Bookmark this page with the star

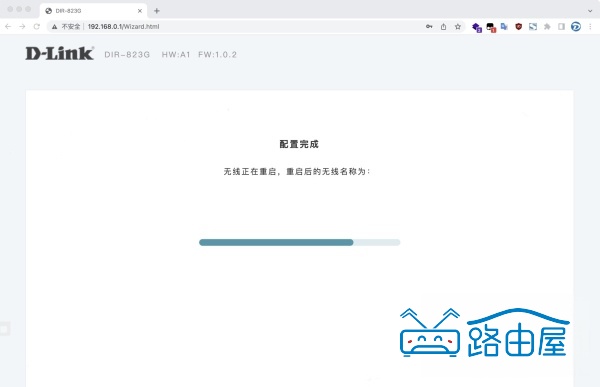tap(458, 26)
